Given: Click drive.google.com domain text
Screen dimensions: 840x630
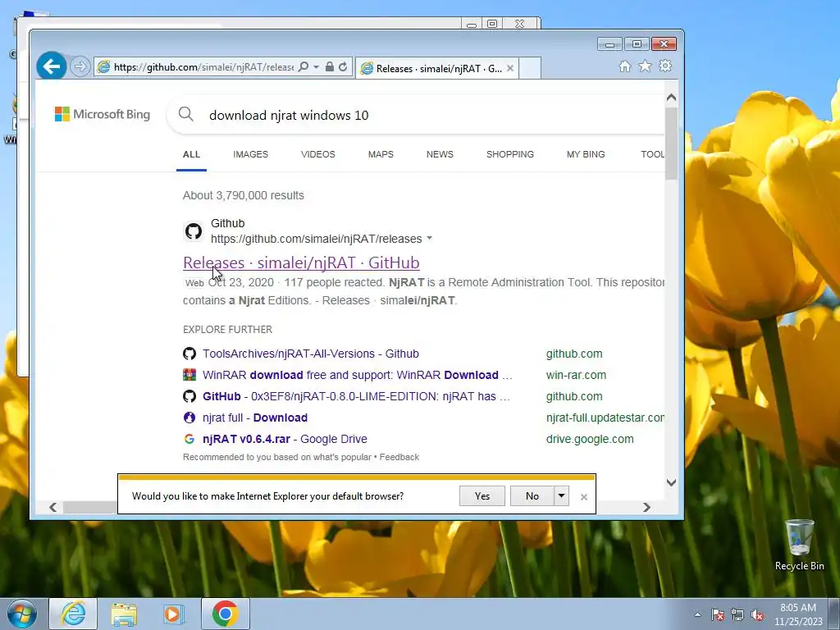Looking at the screenshot, I should pos(590,440).
